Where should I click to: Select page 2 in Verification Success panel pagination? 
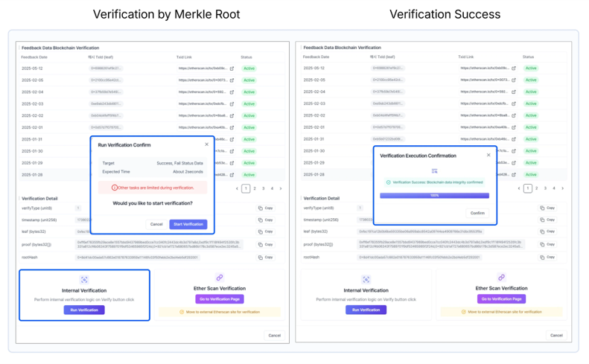point(536,188)
